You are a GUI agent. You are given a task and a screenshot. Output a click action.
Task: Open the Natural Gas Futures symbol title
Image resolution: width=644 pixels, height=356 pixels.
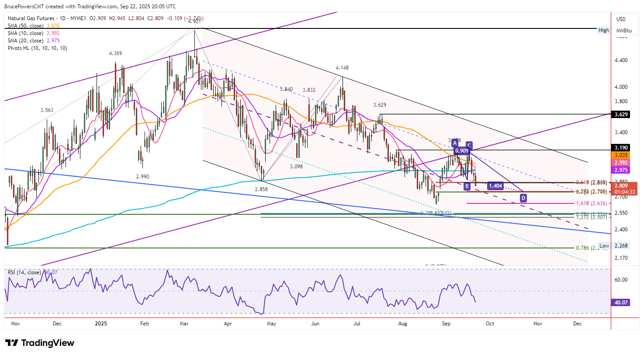[x=31, y=18]
